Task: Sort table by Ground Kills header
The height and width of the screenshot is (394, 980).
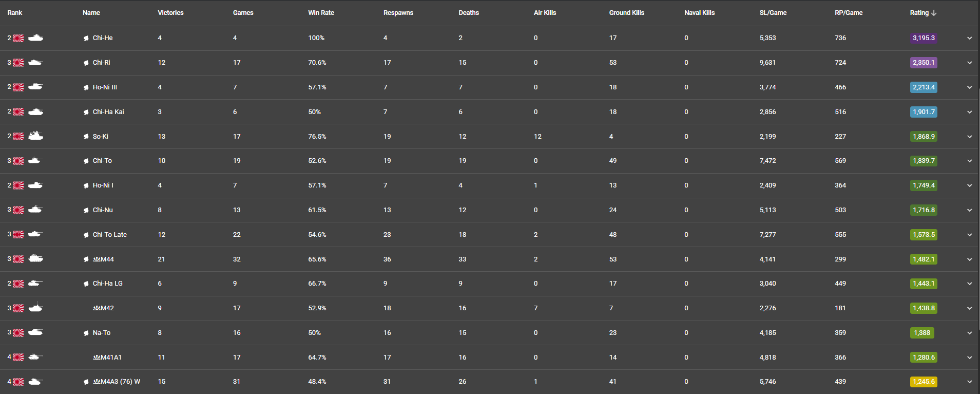Action: (626, 13)
